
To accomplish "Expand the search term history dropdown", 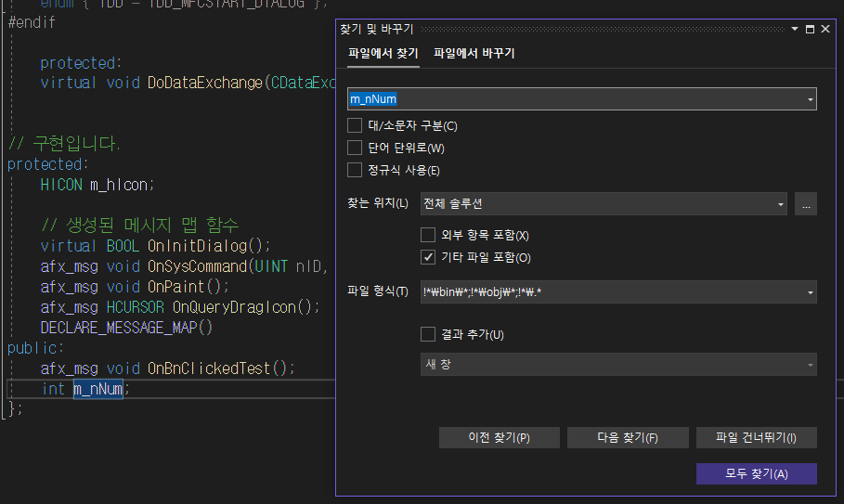I will pos(810,99).
